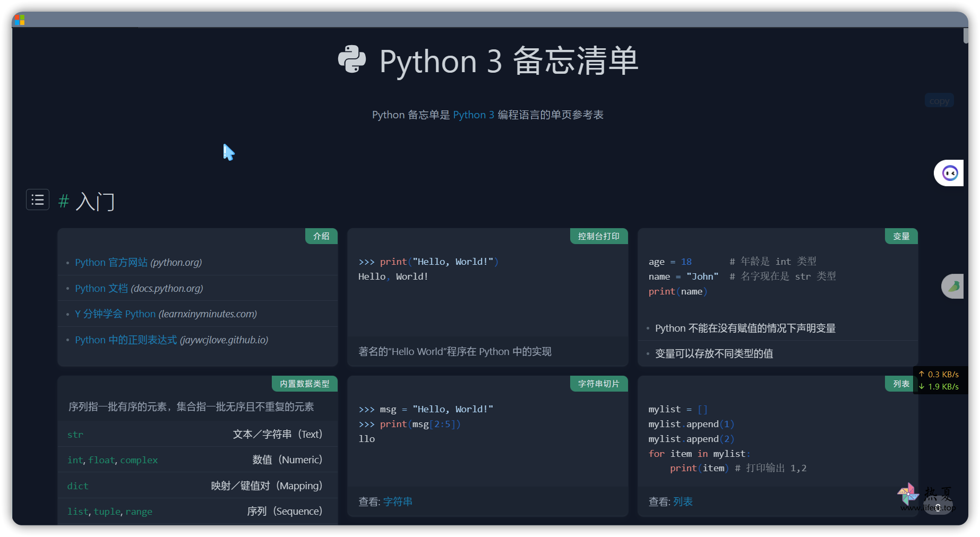
Task: Click the 控制台打印 card tag
Action: click(x=598, y=237)
